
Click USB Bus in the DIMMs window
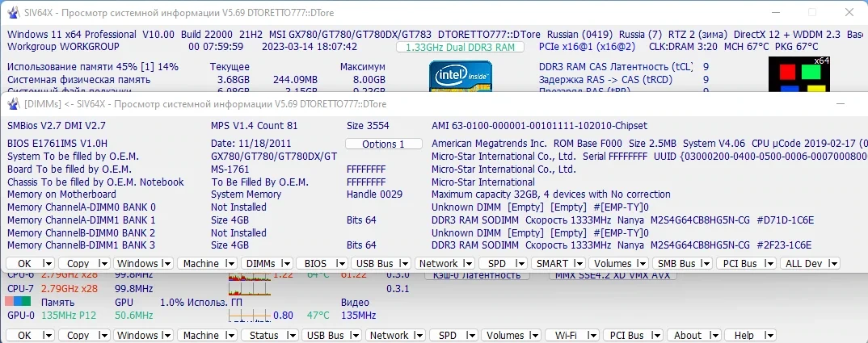374,264
